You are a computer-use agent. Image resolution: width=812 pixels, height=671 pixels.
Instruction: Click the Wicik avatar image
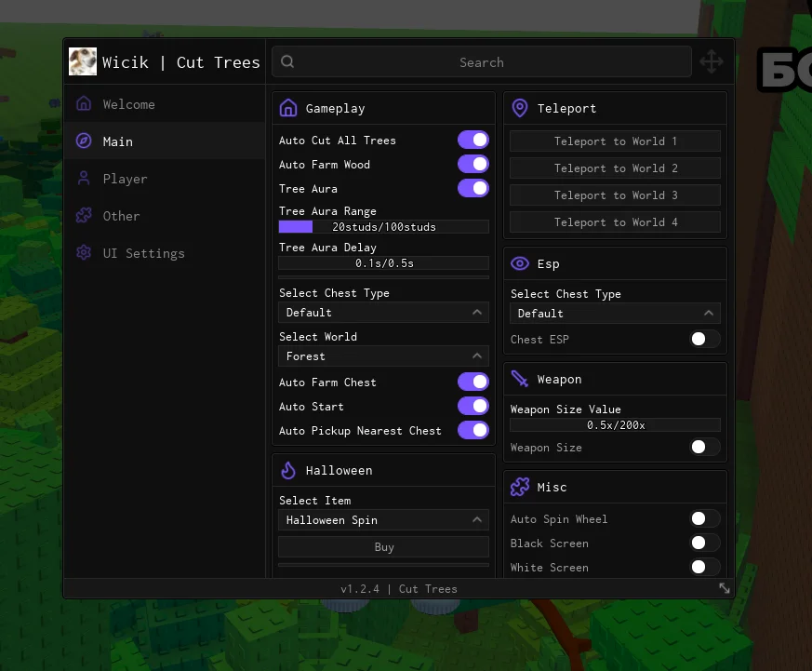click(x=83, y=62)
